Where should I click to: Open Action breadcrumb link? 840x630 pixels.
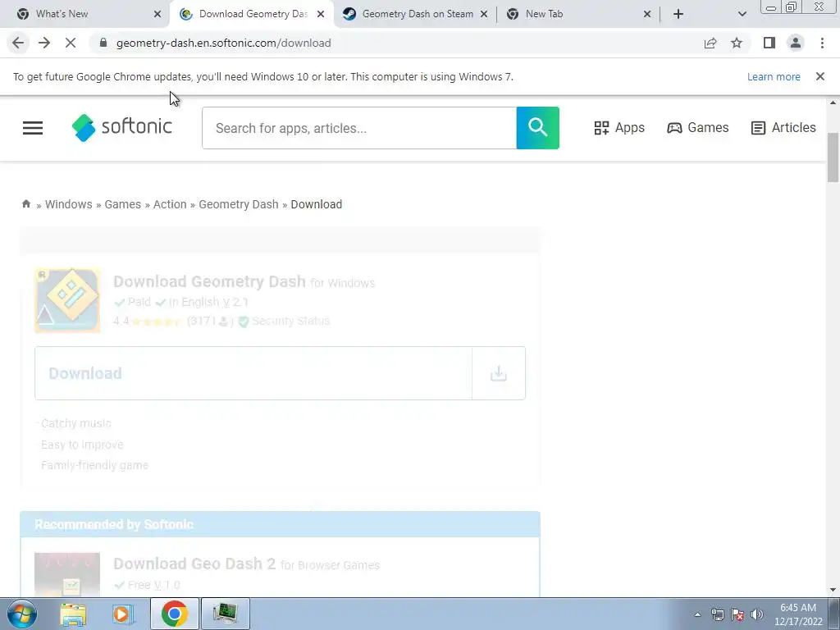(170, 204)
